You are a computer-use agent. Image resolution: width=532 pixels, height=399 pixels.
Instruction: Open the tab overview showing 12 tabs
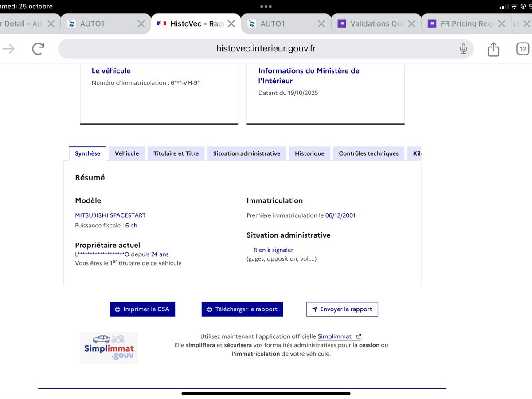[x=523, y=49]
